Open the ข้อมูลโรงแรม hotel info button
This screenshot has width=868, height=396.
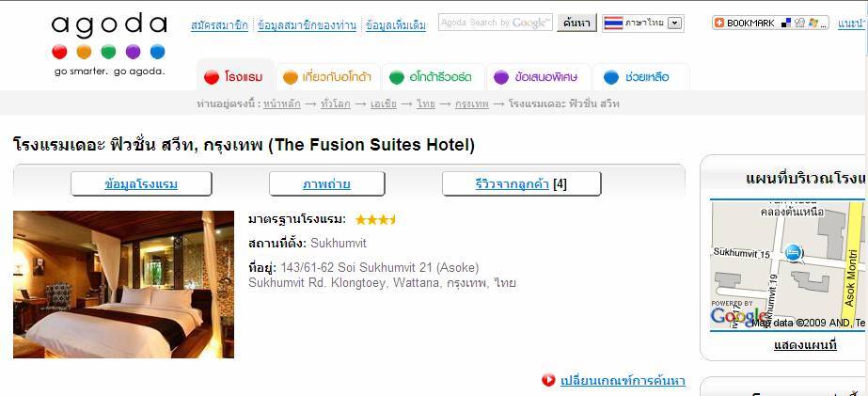pos(141,183)
